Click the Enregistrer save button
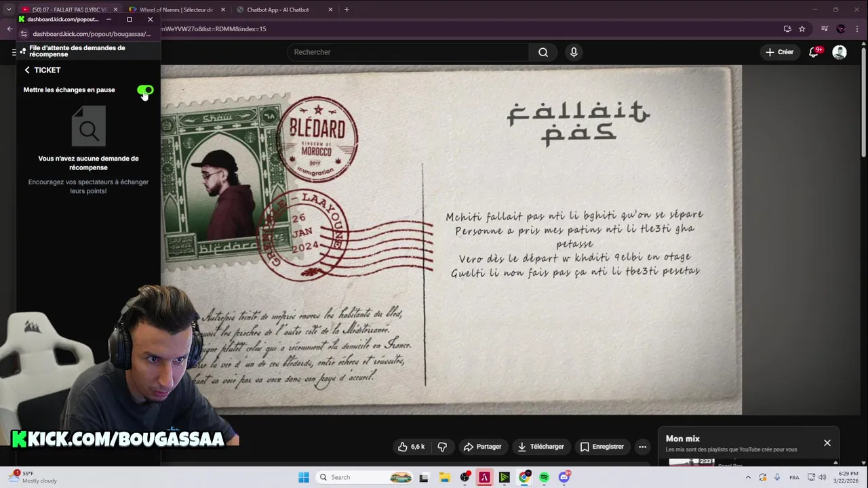Viewport: 868px width, 488px height. pyautogui.click(x=601, y=447)
